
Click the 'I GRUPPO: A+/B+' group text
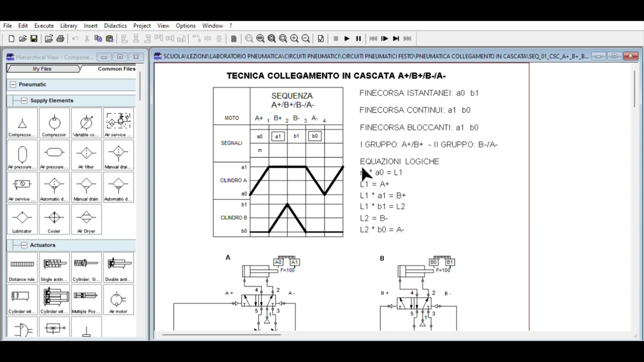tap(391, 144)
